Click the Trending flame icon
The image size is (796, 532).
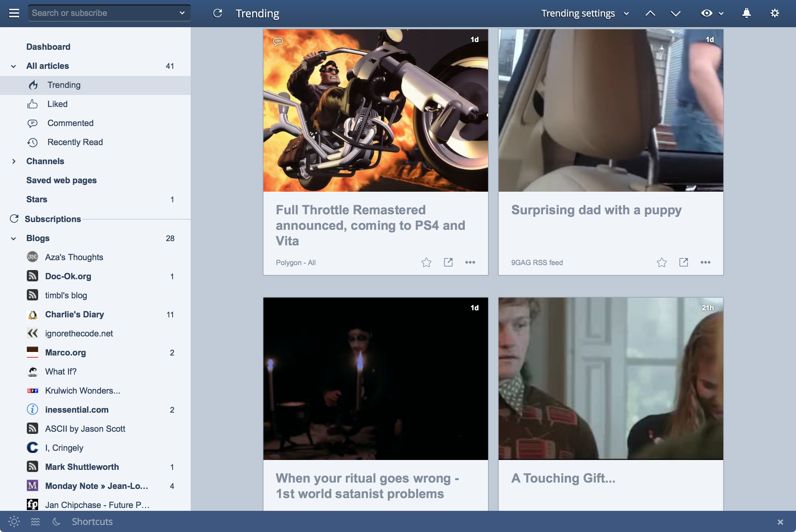(33, 85)
